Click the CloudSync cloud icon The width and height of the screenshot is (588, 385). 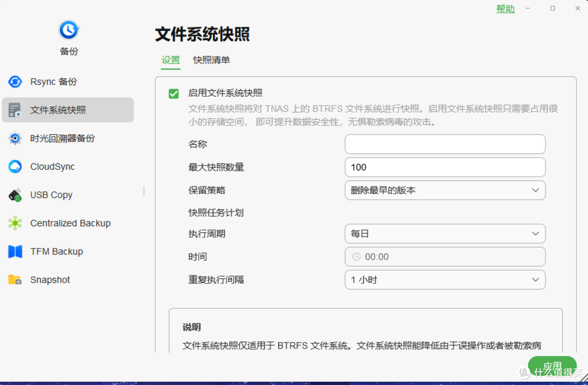(15, 166)
